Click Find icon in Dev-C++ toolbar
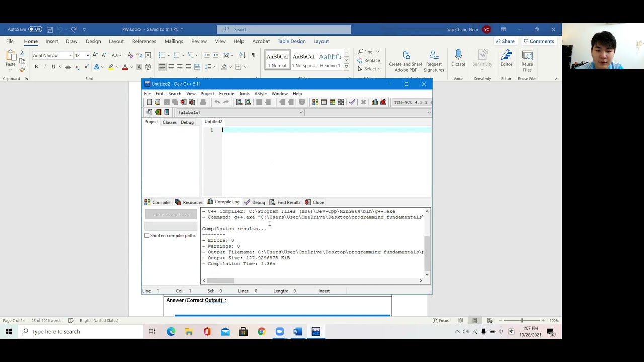The height and width of the screenshot is (362, 644). tap(239, 102)
